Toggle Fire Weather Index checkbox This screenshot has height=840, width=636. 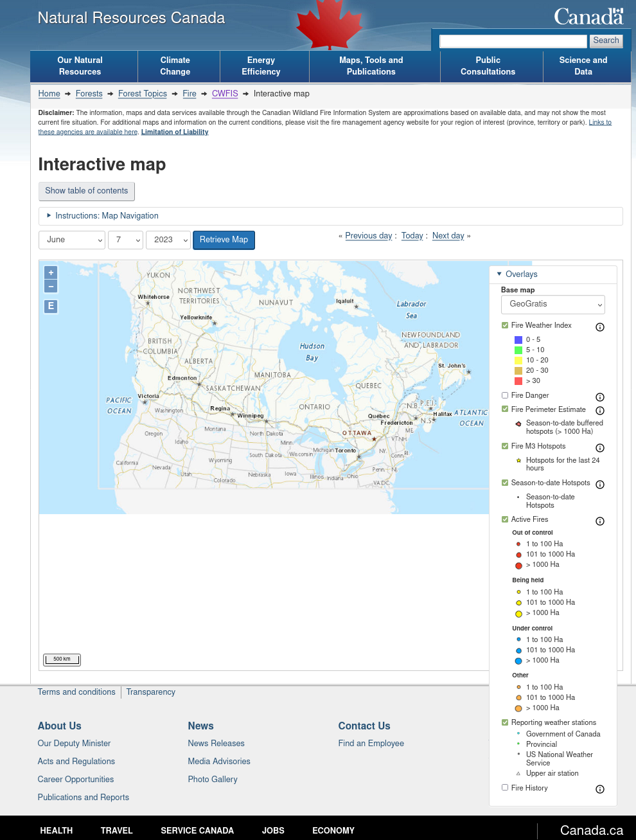505,325
